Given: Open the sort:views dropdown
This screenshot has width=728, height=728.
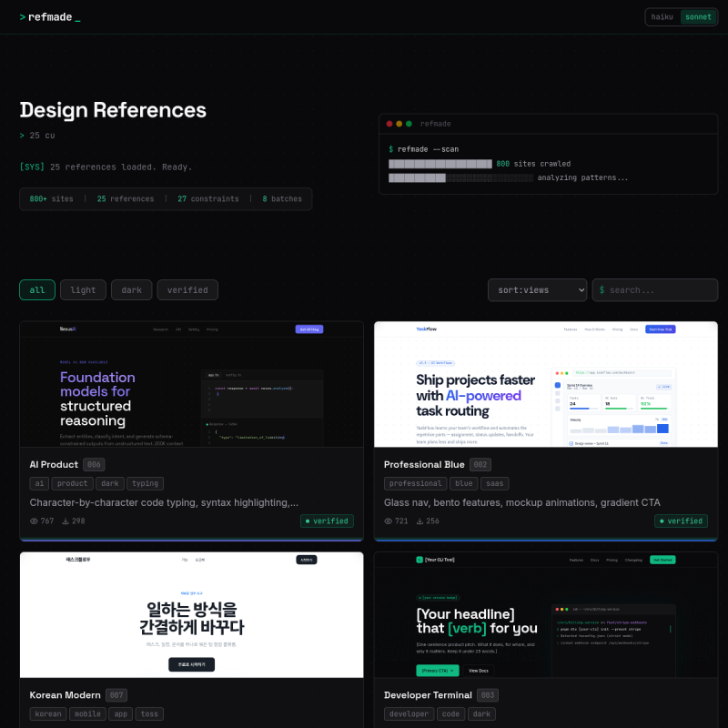Looking at the screenshot, I should point(537,290).
